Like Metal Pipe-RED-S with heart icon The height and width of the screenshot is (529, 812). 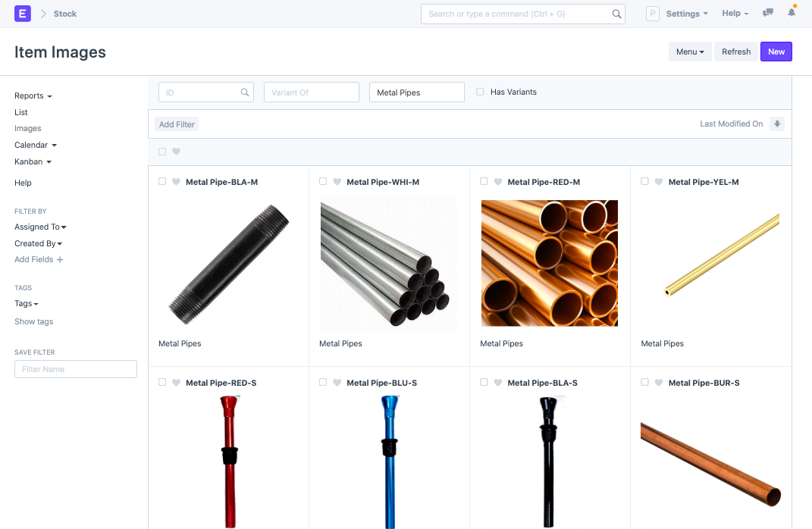coord(176,383)
